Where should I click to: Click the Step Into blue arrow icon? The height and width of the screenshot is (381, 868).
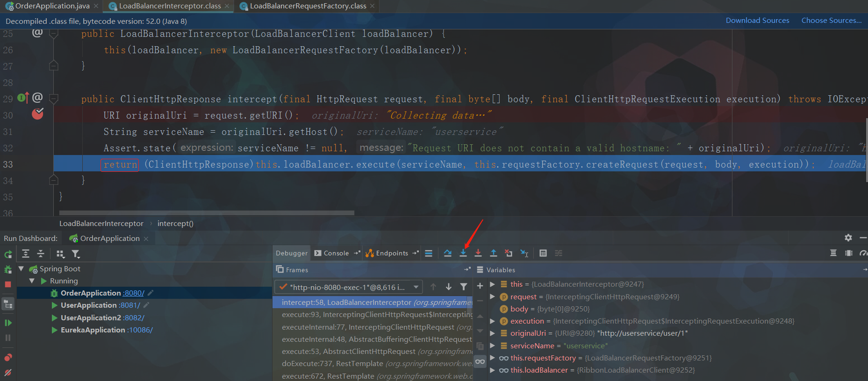(463, 253)
